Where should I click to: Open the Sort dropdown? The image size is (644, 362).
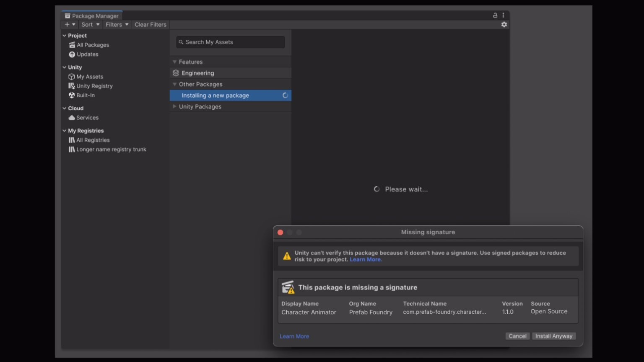(91, 25)
